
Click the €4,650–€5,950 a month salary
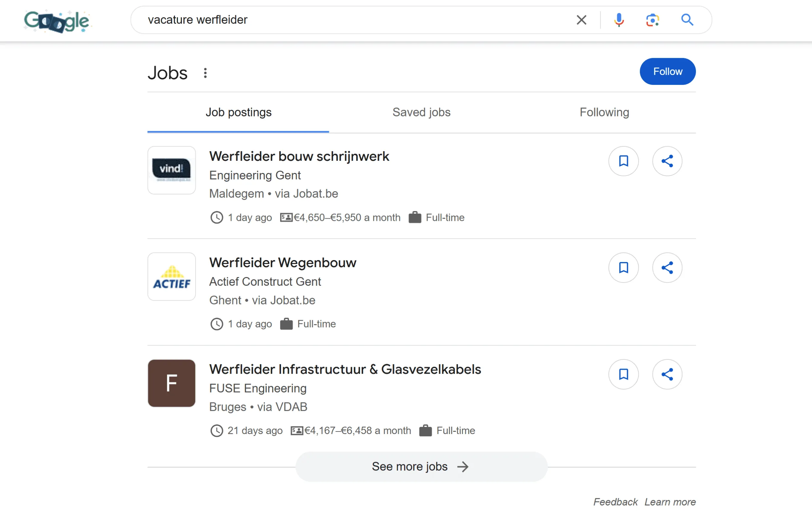point(347,217)
